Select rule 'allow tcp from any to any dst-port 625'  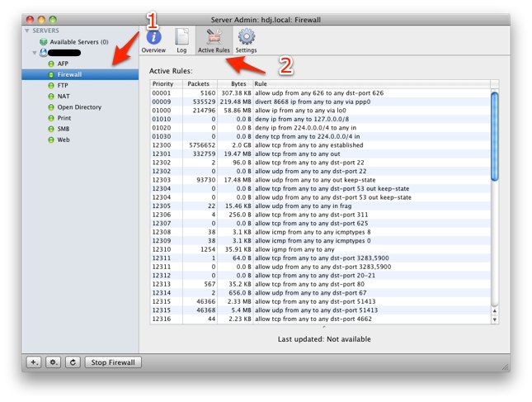320,224
